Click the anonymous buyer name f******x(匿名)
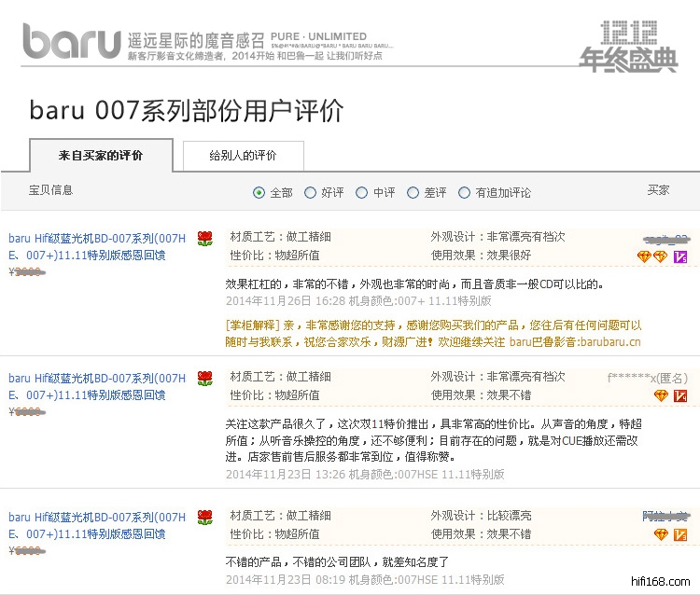This screenshot has width=700, height=595. point(647,378)
